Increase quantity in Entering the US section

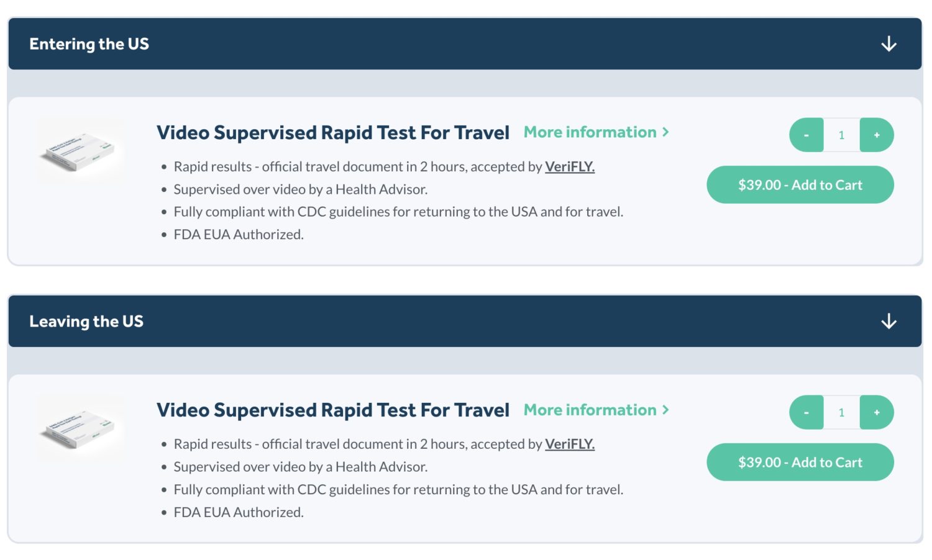(x=877, y=135)
